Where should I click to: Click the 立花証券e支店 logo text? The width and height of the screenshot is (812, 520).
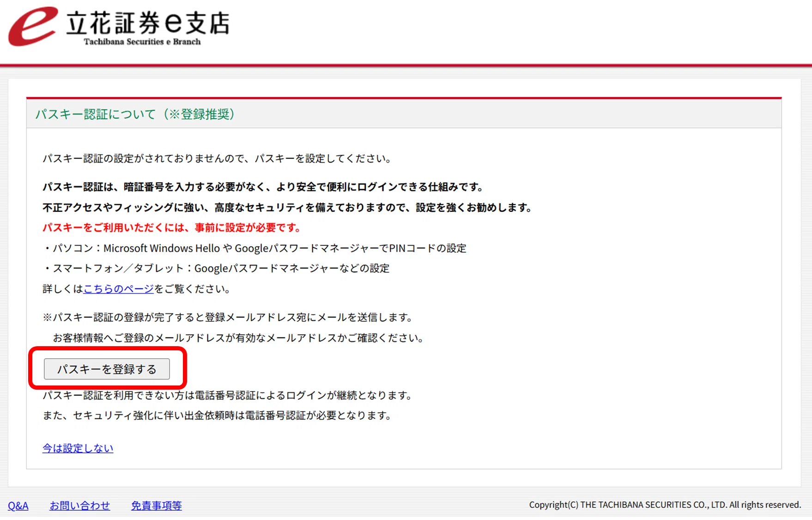[x=148, y=23]
